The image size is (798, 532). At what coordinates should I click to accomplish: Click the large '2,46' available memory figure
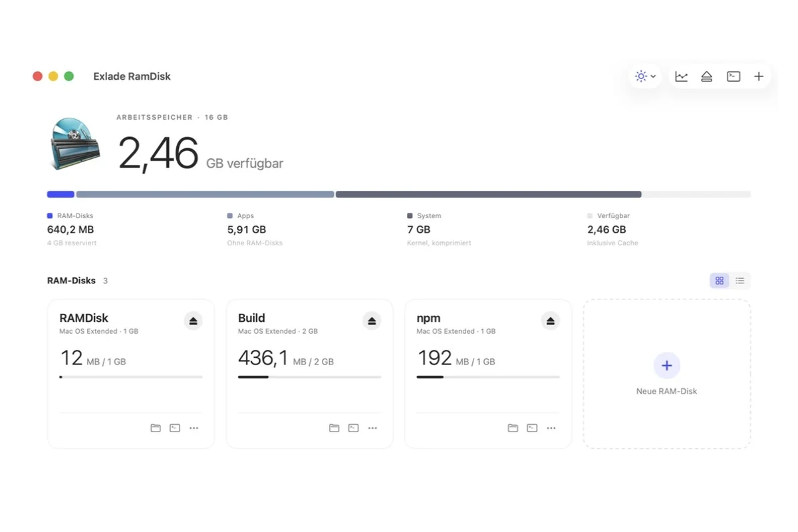click(x=158, y=154)
